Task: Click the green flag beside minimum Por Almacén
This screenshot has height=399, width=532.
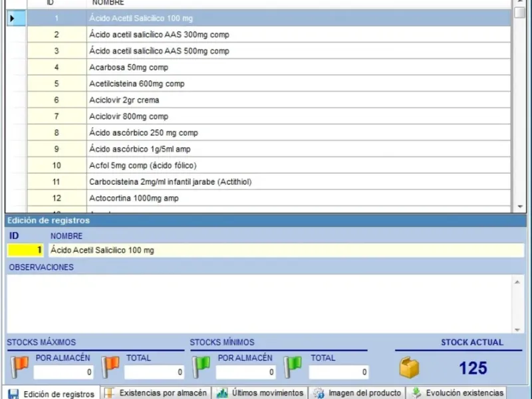Action: click(201, 367)
